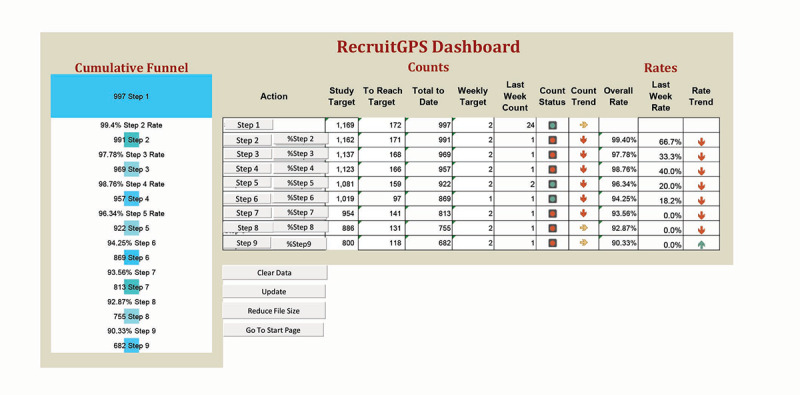Click the green up rate trend arrow for Step 9

click(702, 244)
